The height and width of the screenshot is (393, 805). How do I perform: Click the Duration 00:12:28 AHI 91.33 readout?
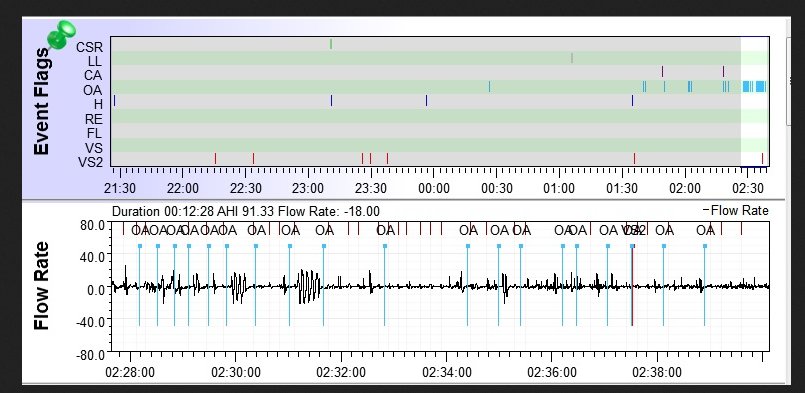pos(245,211)
